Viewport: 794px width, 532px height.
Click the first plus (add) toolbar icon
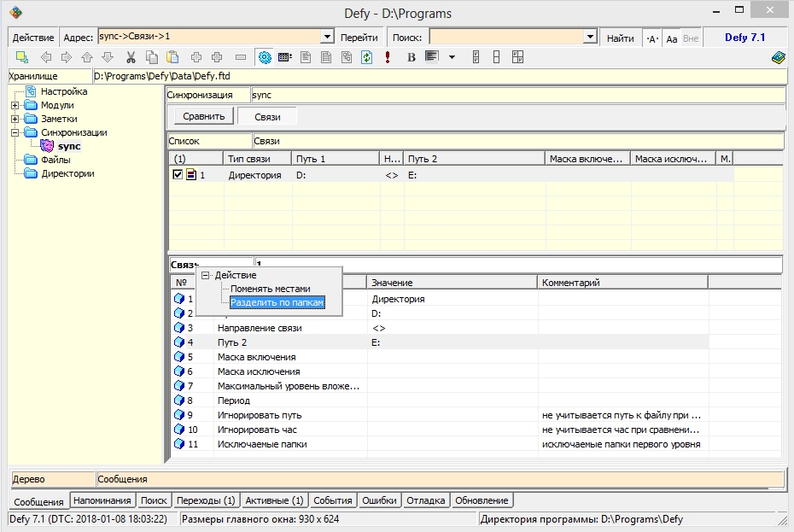tap(196, 57)
